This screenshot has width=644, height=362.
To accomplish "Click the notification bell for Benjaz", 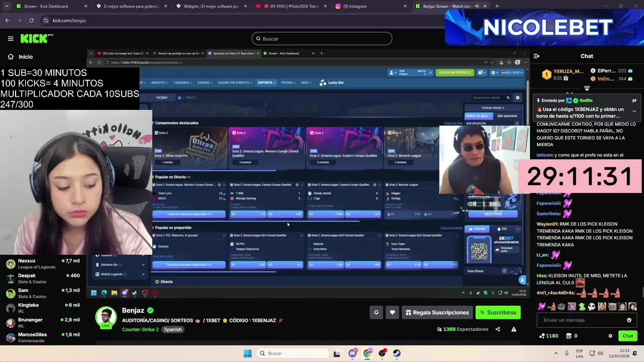I will tap(376, 313).
